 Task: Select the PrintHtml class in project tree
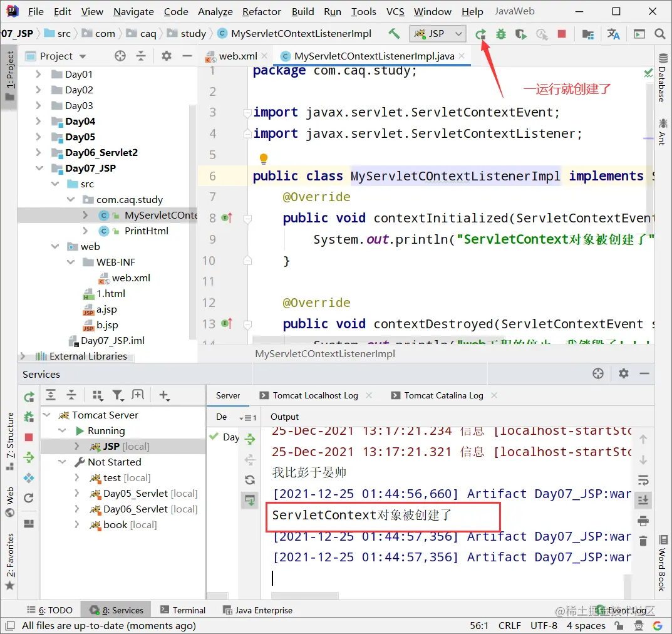point(146,231)
